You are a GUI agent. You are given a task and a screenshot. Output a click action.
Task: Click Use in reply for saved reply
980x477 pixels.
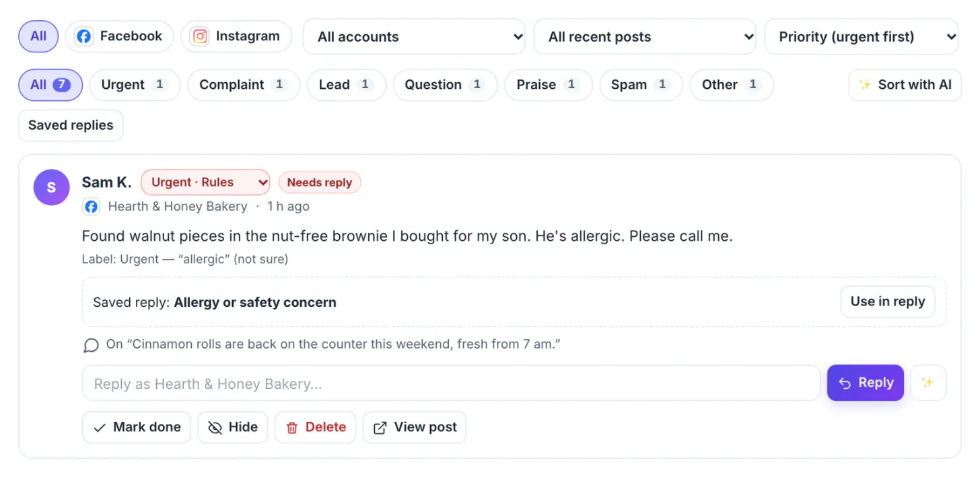coord(888,301)
